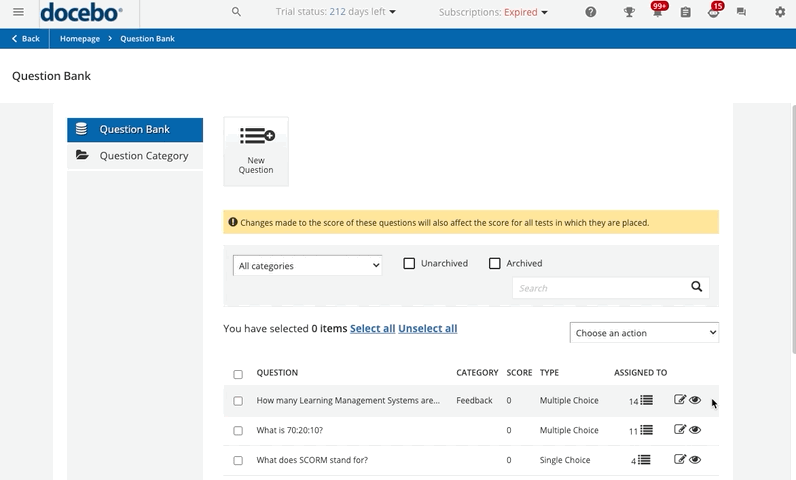Edit the 'What is 70:20:10?' question
The height and width of the screenshot is (480, 796).
pyautogui.click(x=680, y=430)
